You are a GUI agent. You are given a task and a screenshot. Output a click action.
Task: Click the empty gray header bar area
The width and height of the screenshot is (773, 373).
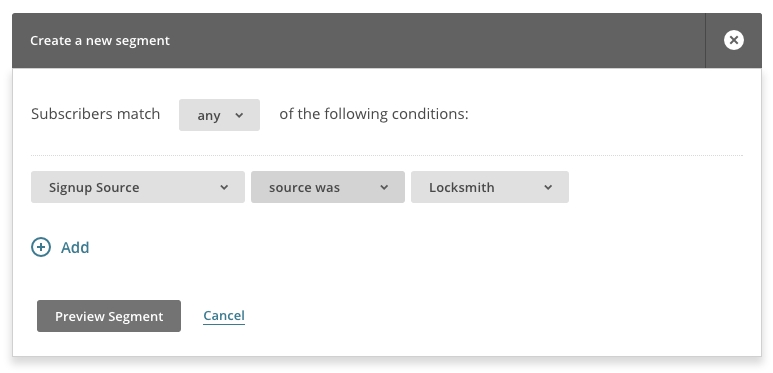pyautogui.click(x=437, y=40)
